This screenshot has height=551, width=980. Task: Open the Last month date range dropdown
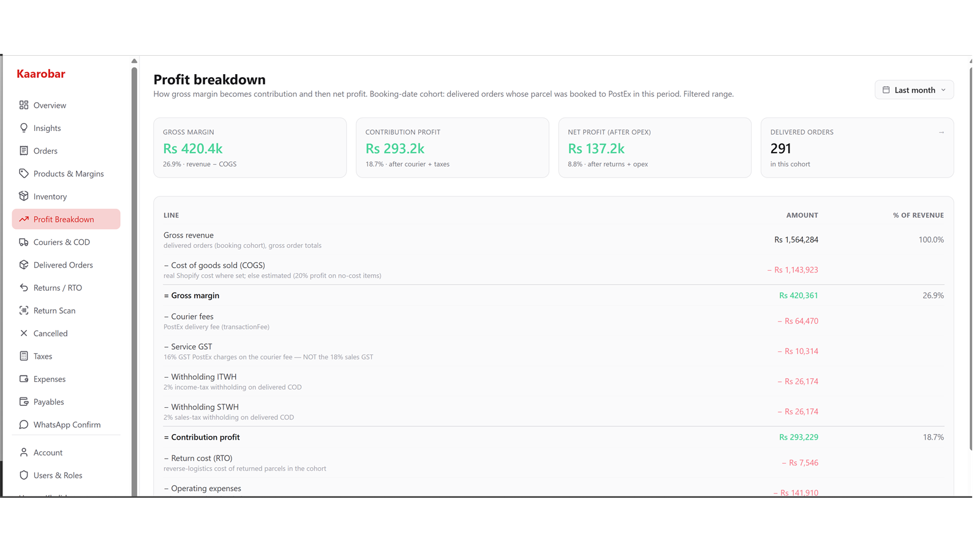pos(914,90)
